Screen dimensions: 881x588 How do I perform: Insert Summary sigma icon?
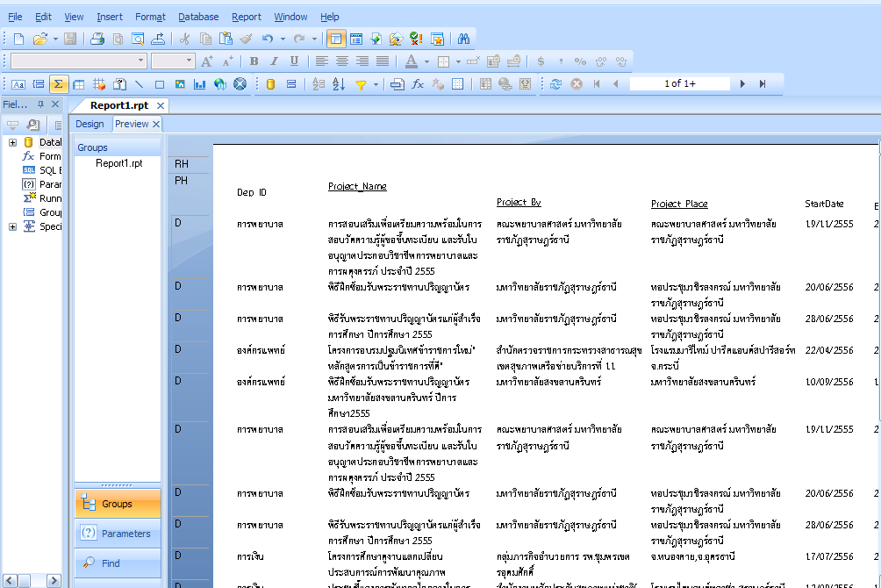click(x=58, y=84)
